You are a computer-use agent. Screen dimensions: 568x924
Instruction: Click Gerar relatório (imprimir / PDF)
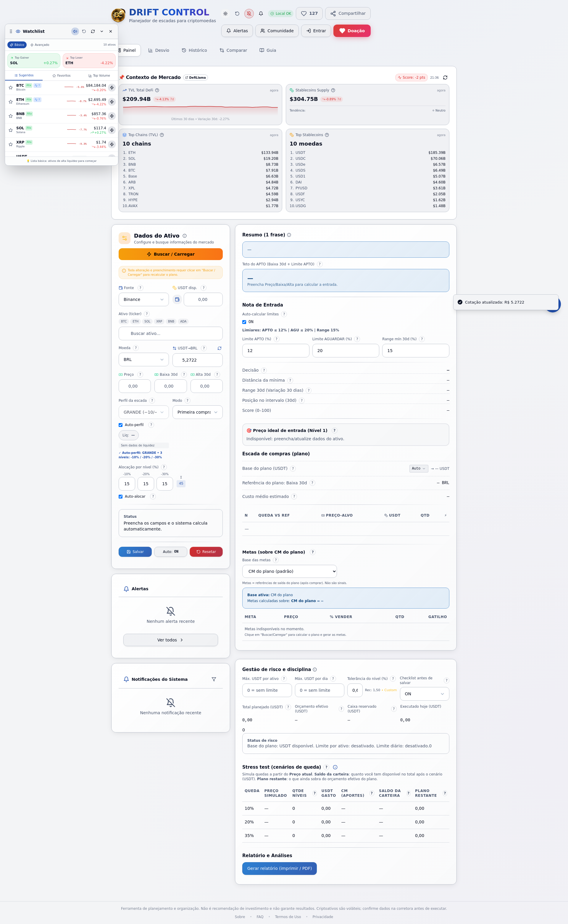[279, 869]
